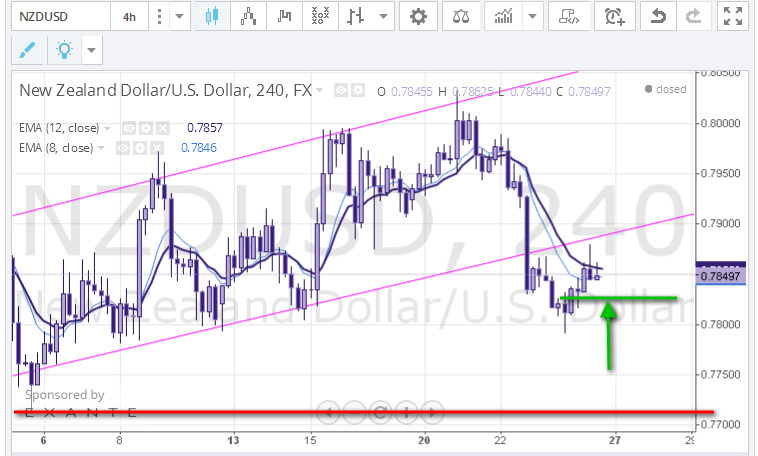The height and width of the screenshot is (456, 758).
Task: Click the closed market status indicator
Action: tap(666, 89)
